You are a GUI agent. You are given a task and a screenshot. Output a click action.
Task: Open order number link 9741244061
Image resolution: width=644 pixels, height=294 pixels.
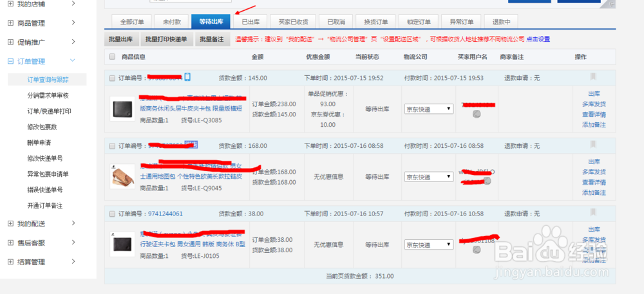[165, 214]
